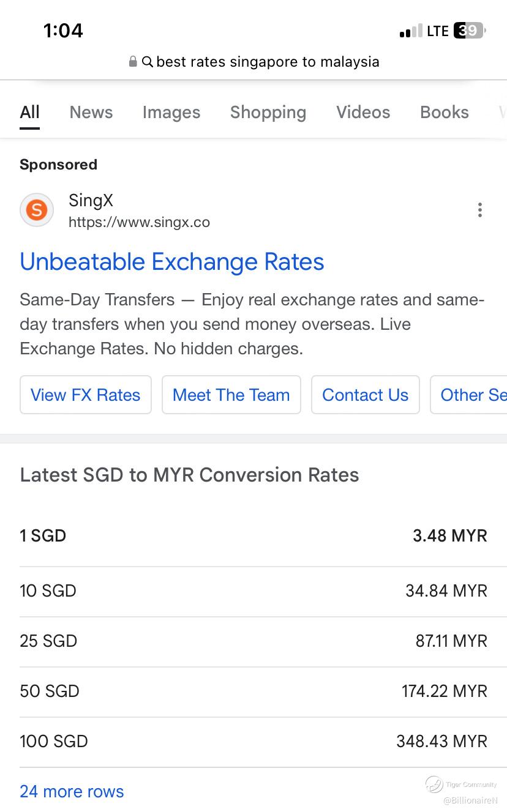
Task: Select the All results tab
Action: pos(29,113)
